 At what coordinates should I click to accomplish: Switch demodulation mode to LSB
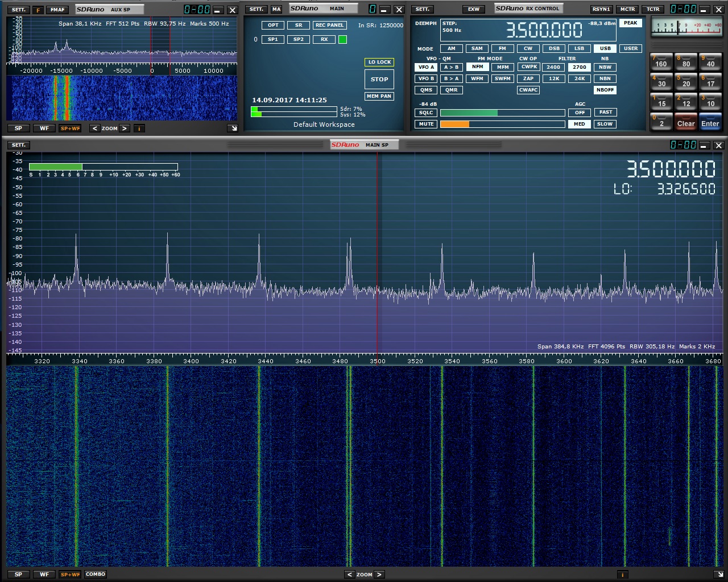[x=580, y=48]
